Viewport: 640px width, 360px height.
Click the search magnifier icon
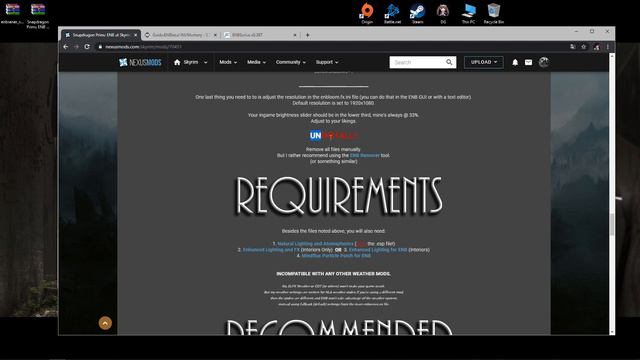[x=449, y=62]
